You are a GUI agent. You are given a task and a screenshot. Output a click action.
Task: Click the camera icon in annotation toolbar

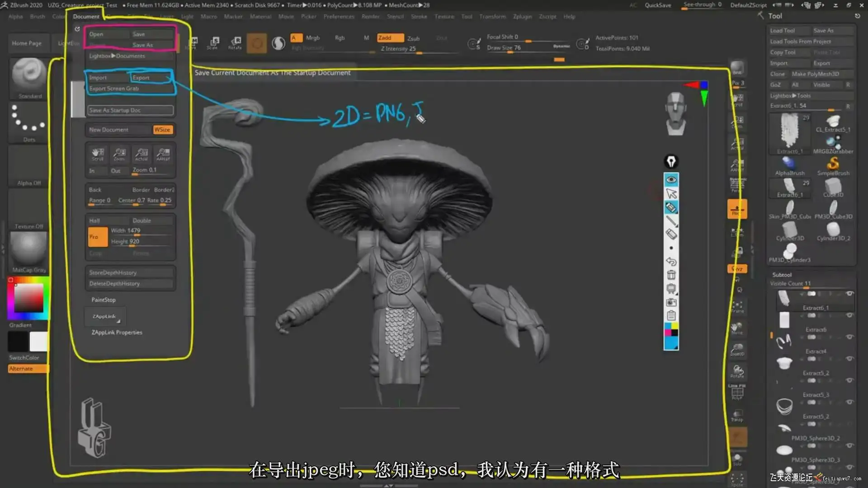(x=671, y=302)
